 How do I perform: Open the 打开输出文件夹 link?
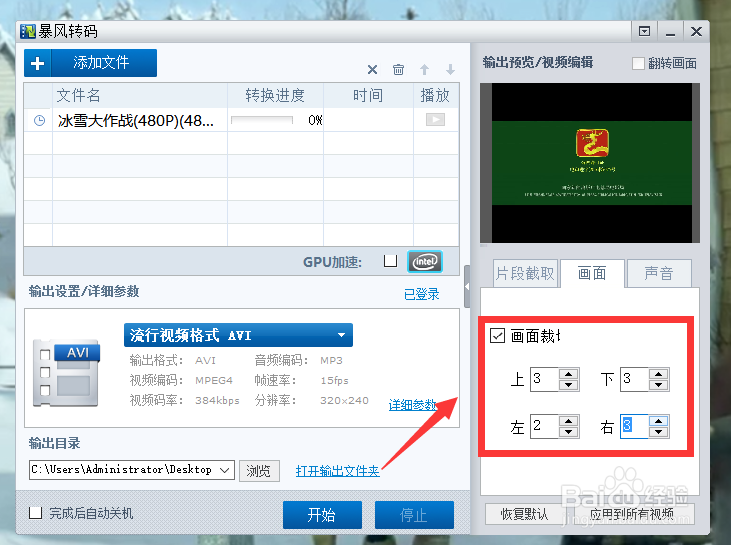pos(338,471)
